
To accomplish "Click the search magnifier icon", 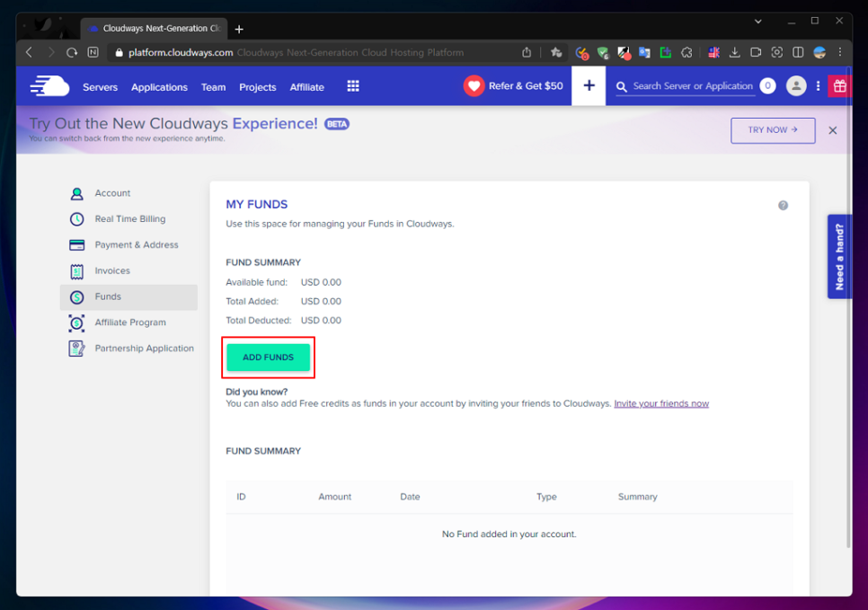I will pos(622,87).
